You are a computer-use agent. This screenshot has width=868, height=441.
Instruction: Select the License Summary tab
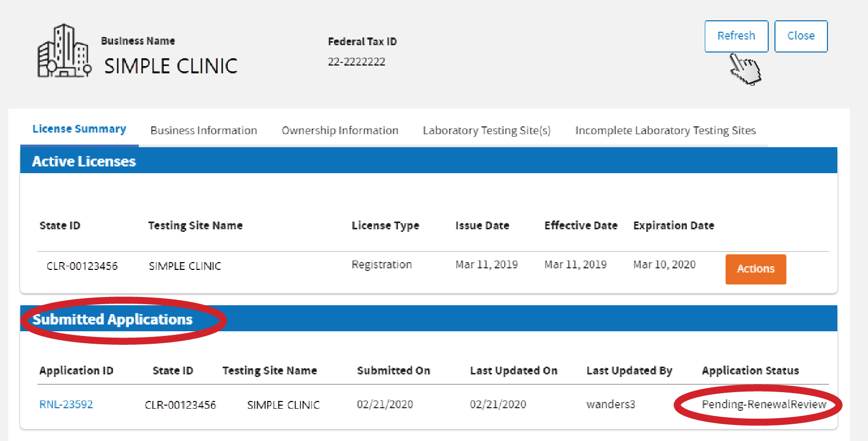79,129
